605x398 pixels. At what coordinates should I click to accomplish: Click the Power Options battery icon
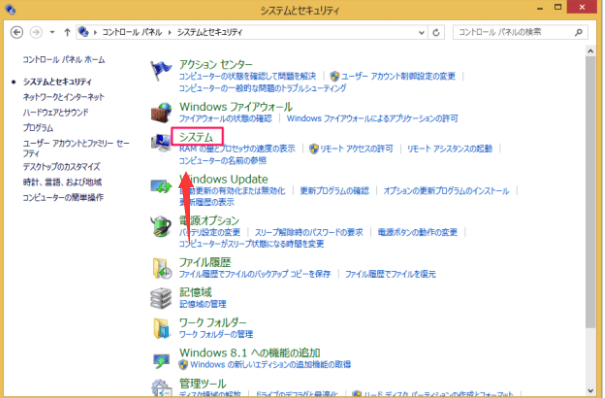[161, 226]
